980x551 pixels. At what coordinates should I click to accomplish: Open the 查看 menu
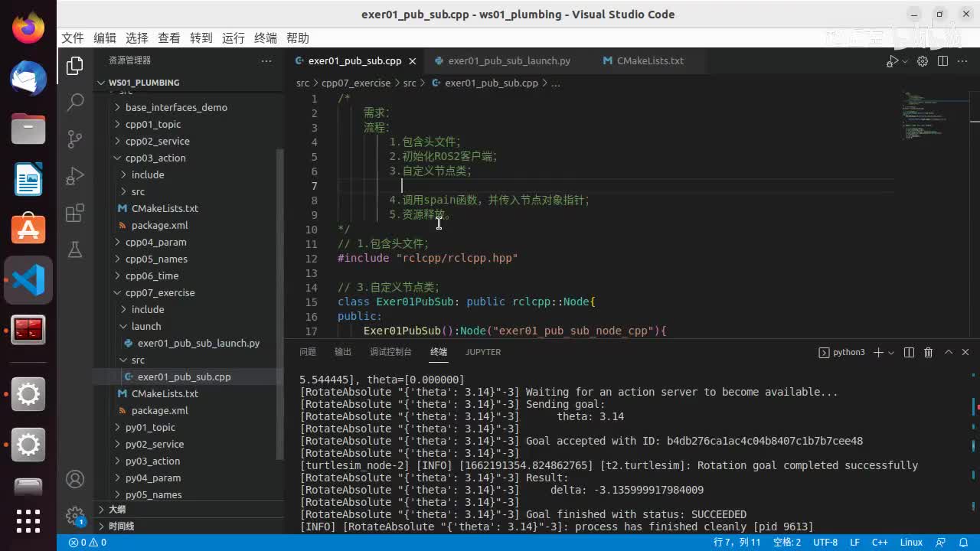click(x=168, y=38)
